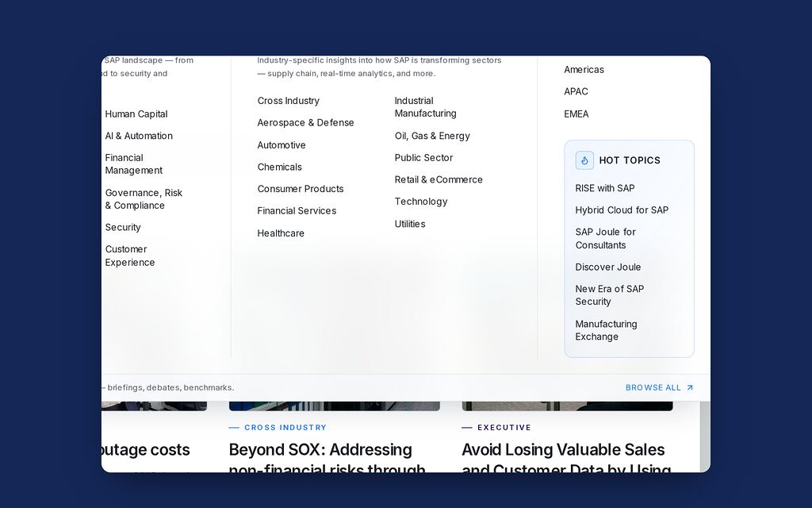The image size is (812, 508).
Task: Select Retail & eCommerce industry
Action: (439, 179)
